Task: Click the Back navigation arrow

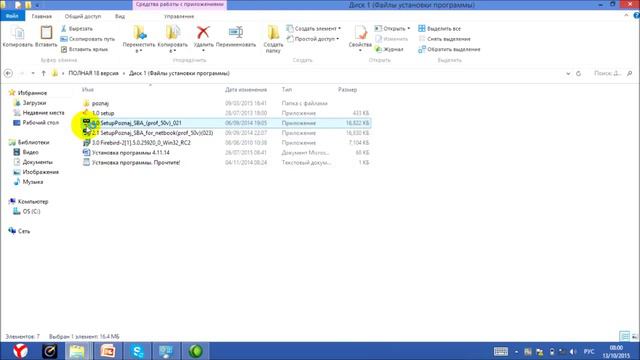Action: tap(8, 73)
